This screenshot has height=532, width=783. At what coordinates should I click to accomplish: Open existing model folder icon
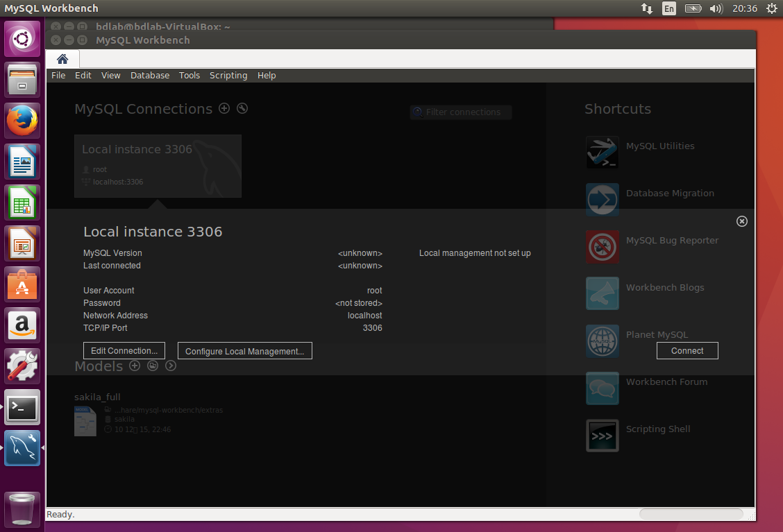pyautogui.click(x=153, y=366)
